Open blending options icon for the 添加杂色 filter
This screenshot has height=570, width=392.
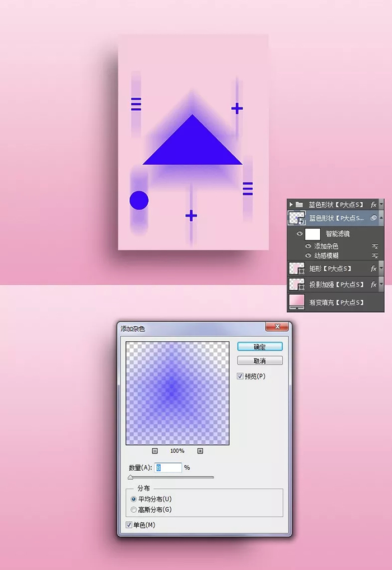[375, 247]
